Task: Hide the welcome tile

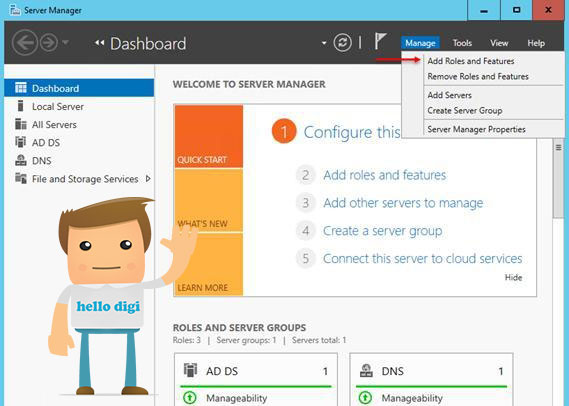Action: 513,278
